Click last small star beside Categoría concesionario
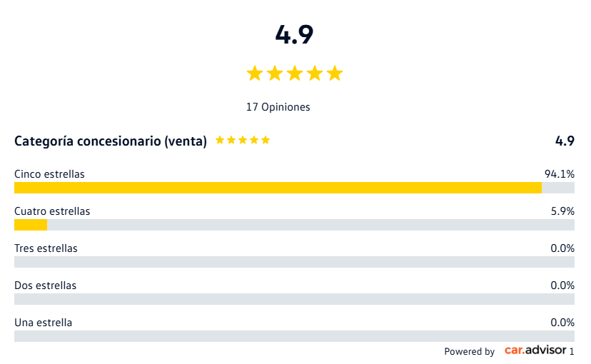Viewport: 591px width, 364px height. tap(266, 140)
